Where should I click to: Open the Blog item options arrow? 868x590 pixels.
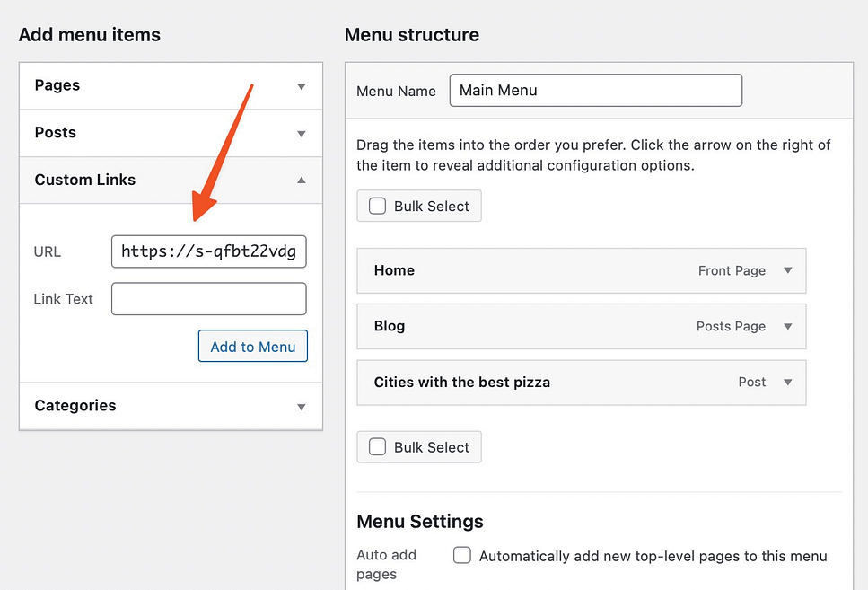click(788, 326)
